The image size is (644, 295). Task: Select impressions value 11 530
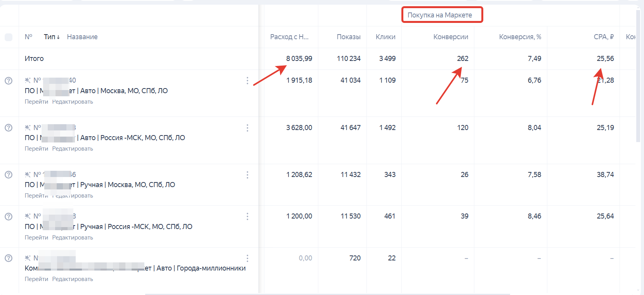(351, 216)
